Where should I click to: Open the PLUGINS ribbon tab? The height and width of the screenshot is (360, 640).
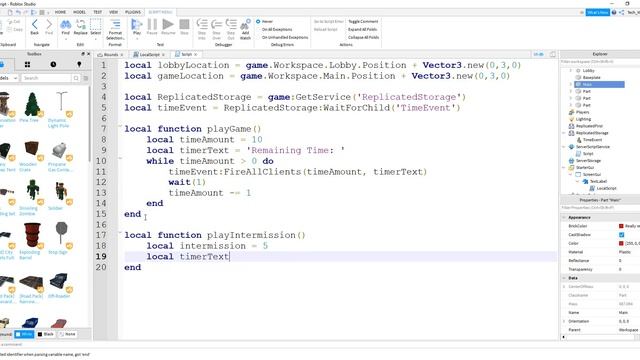click(133, 12)
